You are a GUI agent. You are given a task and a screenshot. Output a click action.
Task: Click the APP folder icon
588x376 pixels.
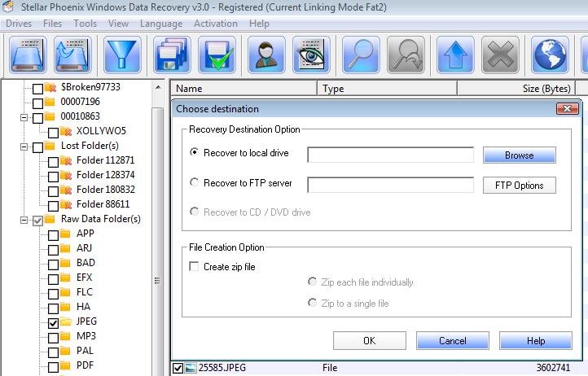[65, 234]
